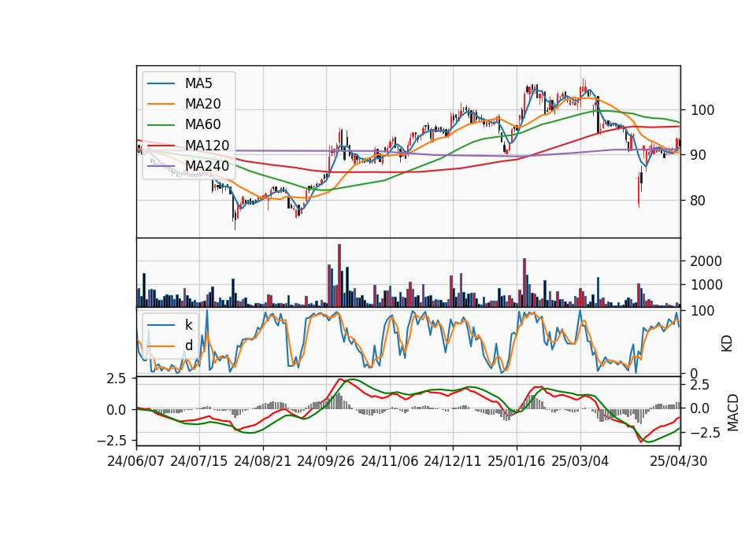Image resolution: width=756 pixels, height=543 pixels.
Task: Click the 24/12/11 date label
Action: pyautogui.click(x=453, y=461)
